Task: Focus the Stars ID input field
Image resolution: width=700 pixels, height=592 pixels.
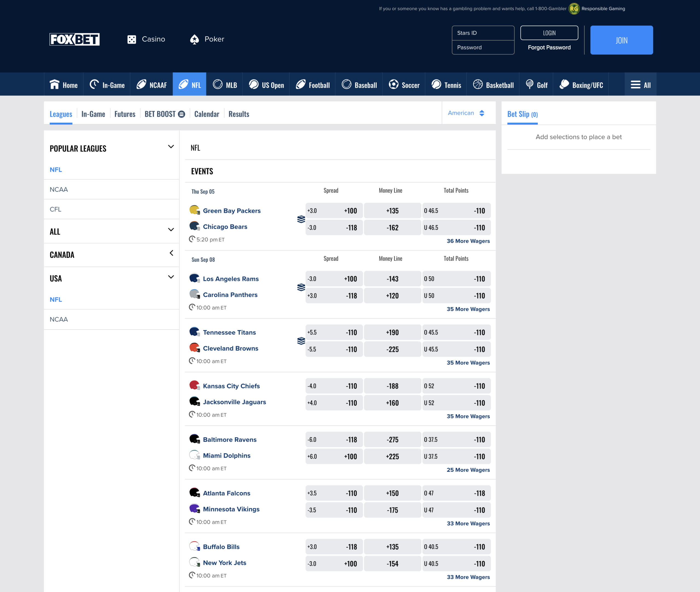Action: point(483,33)
